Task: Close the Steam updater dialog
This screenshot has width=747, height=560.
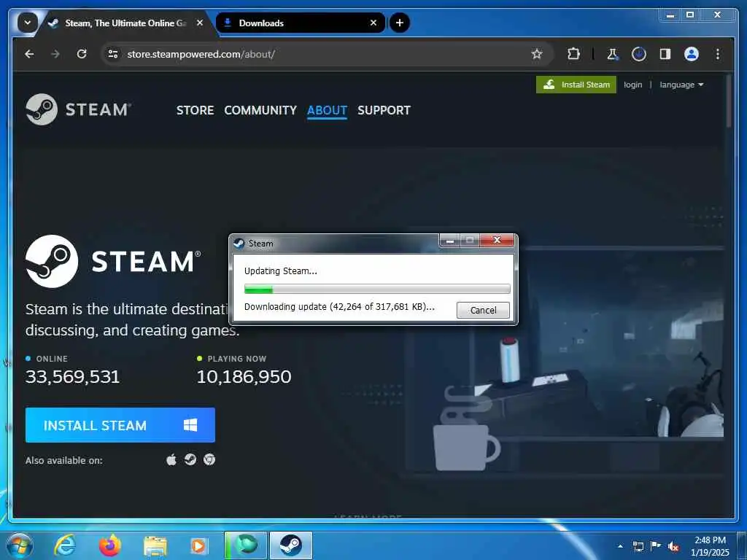Action: [x=497, y=240]
